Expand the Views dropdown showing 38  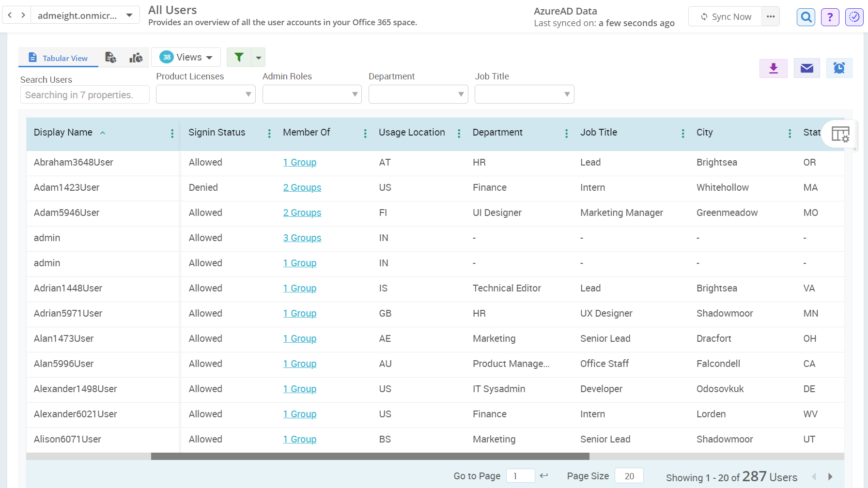tap(186, 57)
